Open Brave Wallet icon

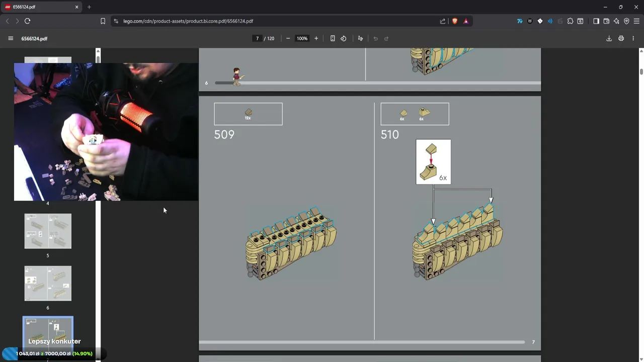[606, 21]
